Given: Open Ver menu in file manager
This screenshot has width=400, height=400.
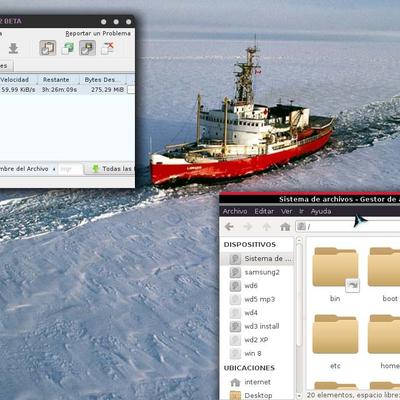Looking at the screenshot, I should [286, 211].
